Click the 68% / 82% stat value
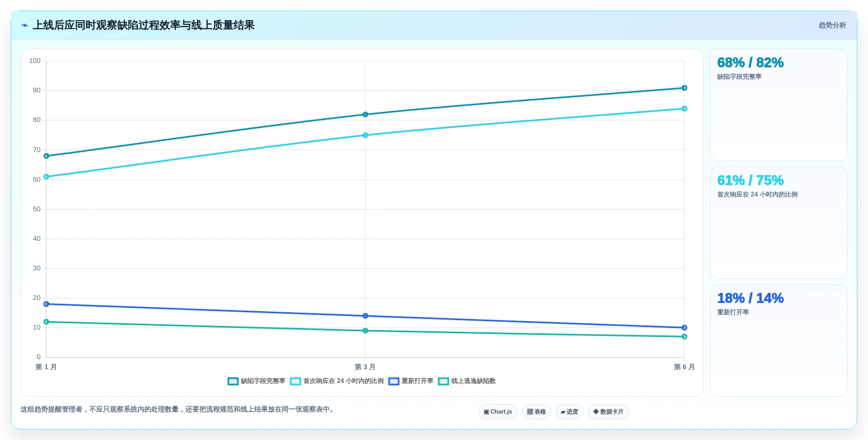868x440 pixels. 750,63
